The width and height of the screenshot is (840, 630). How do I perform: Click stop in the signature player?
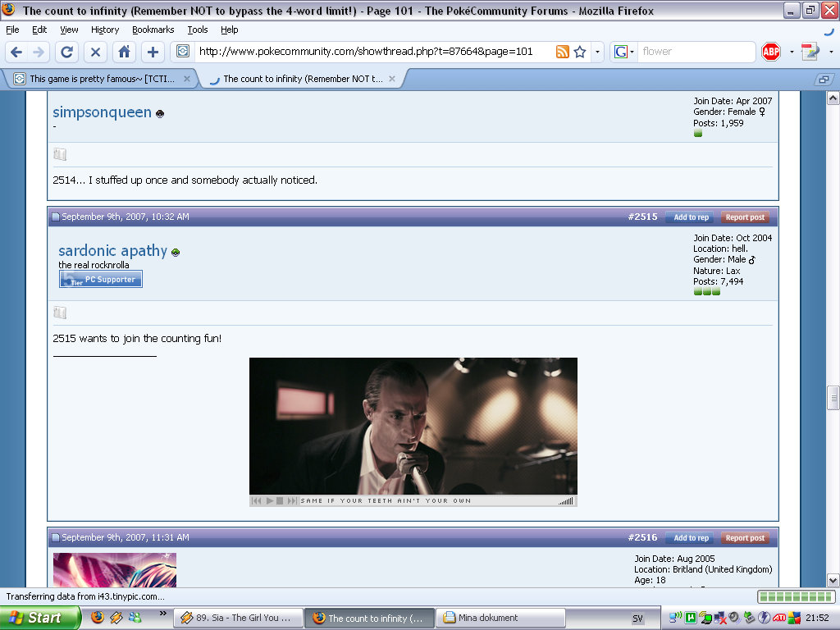click(280, 501)
